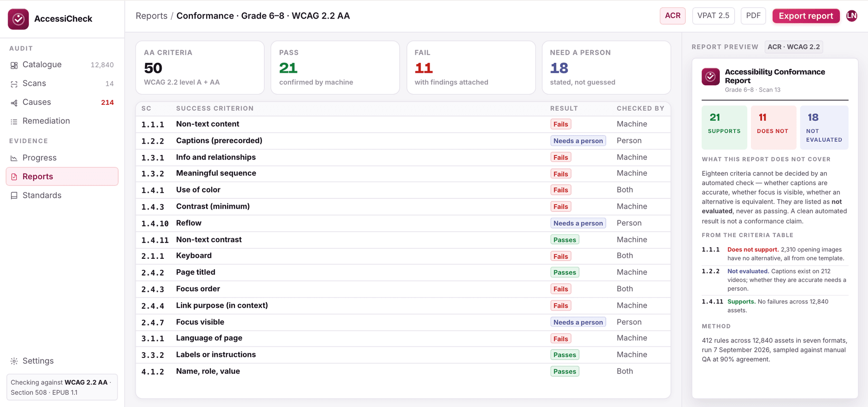Screen dimensions: 868x407
Task: Click the AccessiCheck logo icon
Action: coord(18,19)
